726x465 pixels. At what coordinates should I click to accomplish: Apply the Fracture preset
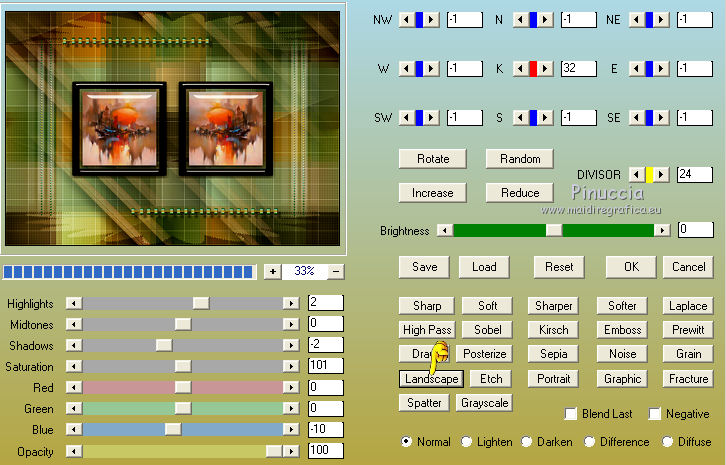(688, 379)
